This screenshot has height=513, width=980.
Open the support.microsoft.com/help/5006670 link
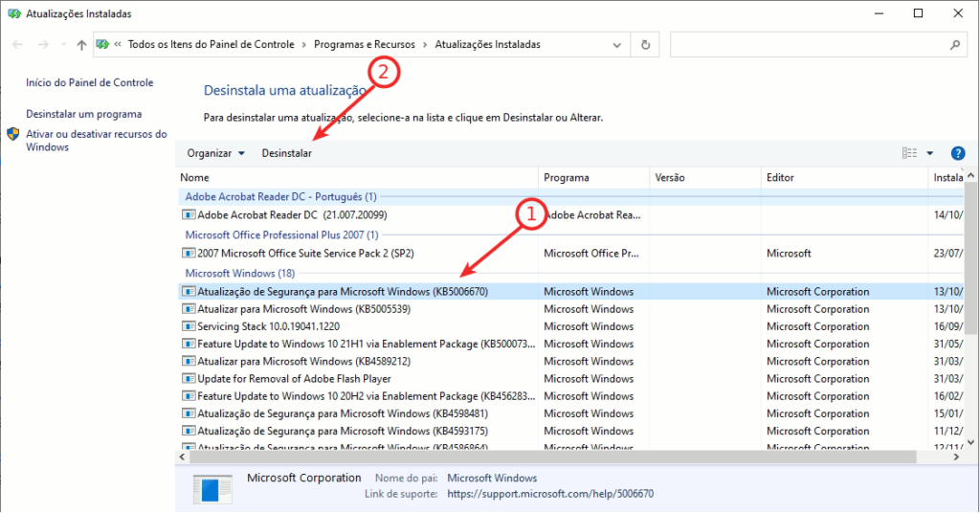click(550, 494)
